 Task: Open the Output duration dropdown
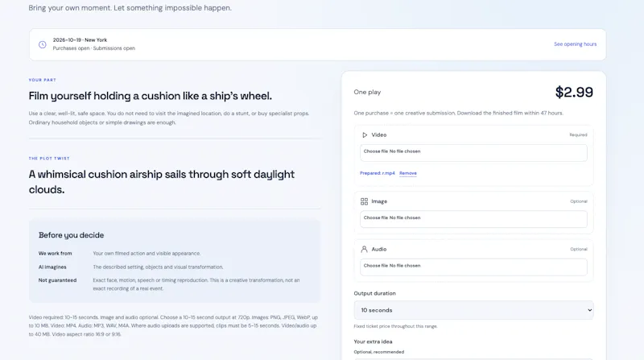473,310
